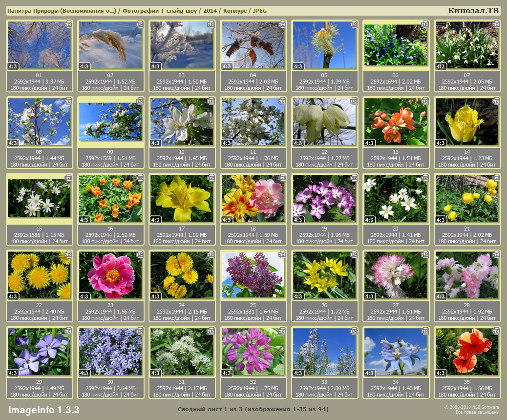Click the ImageInfo 1.3.3 label
This screenshot has width=507, height=420.
[x=43, y=409]
